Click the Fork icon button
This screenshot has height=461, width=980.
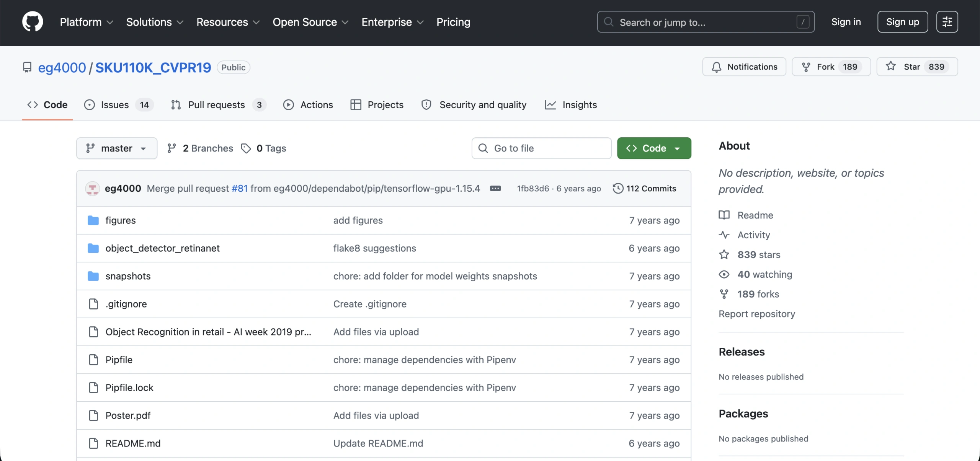coord(806,67)
